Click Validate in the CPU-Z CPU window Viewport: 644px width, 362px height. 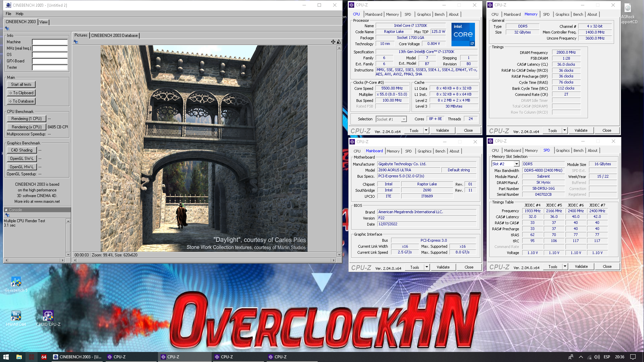442,130
